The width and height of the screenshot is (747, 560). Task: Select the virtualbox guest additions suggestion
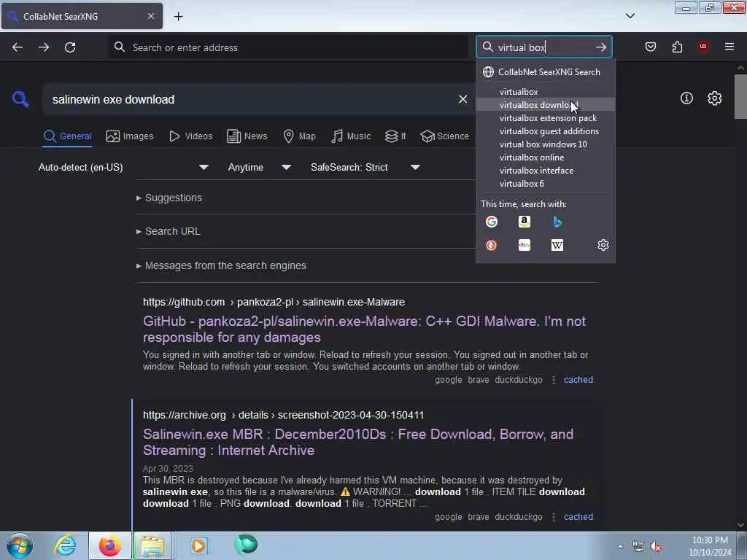pyautogui.click(x=546, y=131)
